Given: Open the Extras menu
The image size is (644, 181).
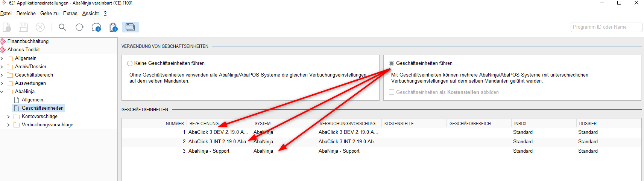Looking at the screenshot, I should (70, 13).
